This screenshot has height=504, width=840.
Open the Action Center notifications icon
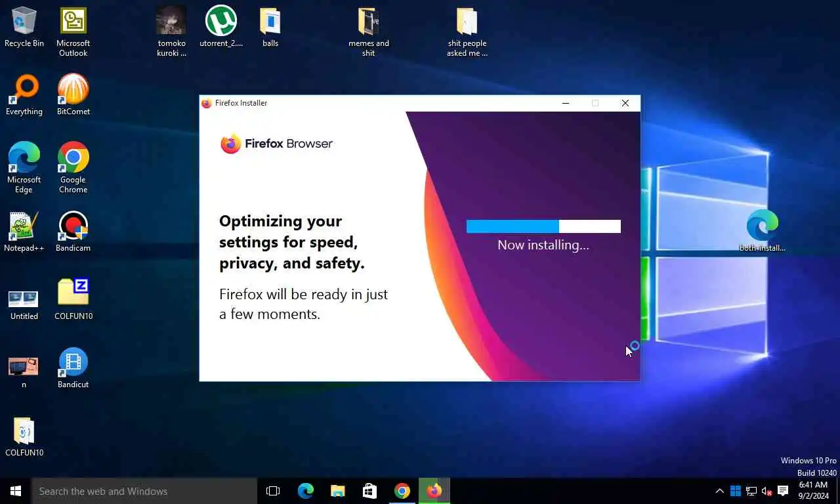click(783, 491)
